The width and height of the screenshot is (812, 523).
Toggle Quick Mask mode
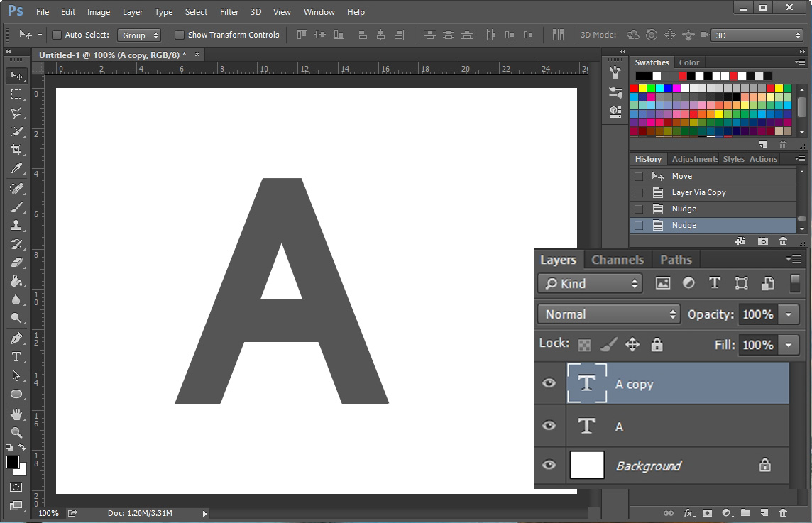point(16,487)
